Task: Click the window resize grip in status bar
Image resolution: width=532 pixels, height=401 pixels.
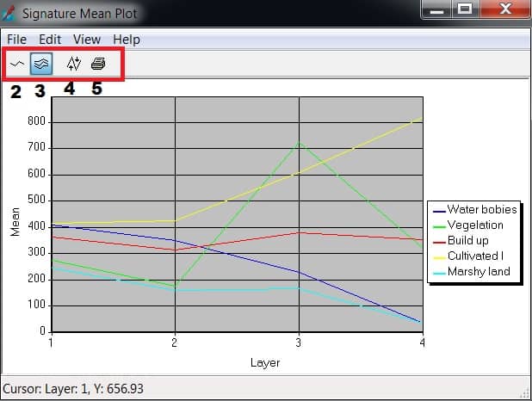Action: (524, 393)
